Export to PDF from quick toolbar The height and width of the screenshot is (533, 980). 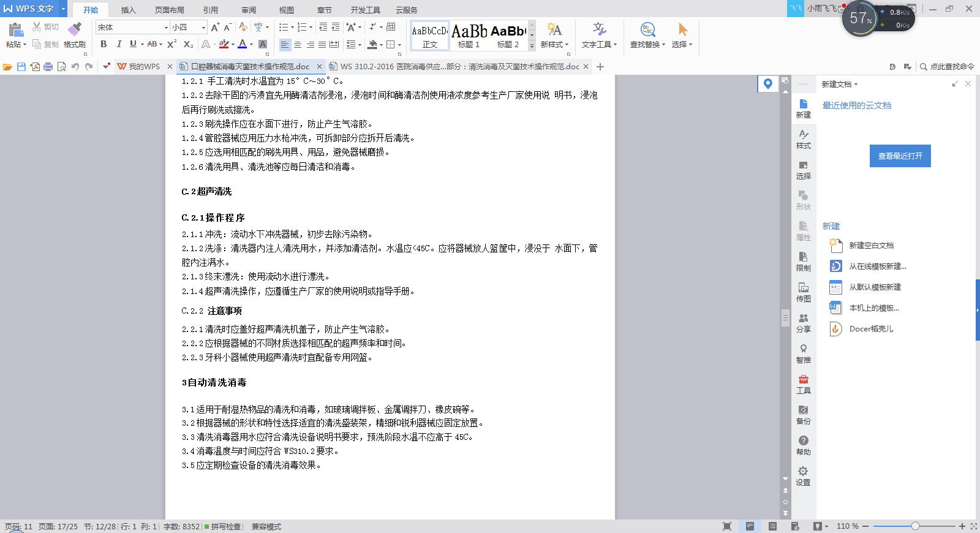pos(35,66)
